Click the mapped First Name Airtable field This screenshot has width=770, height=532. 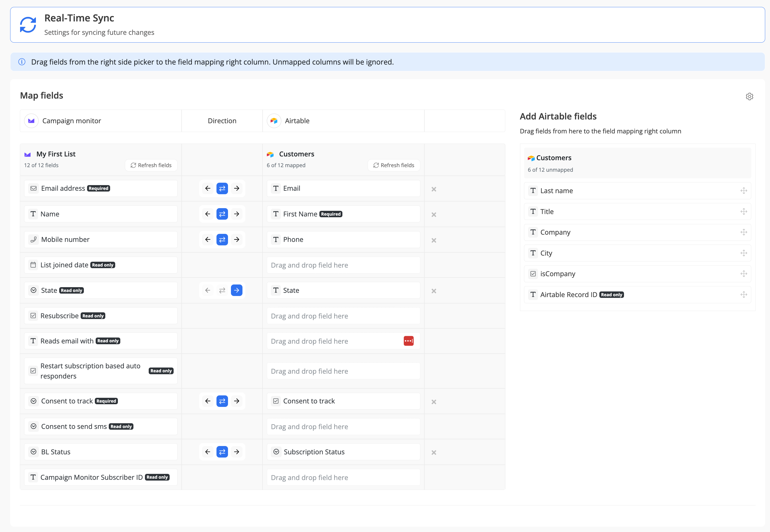343,214
